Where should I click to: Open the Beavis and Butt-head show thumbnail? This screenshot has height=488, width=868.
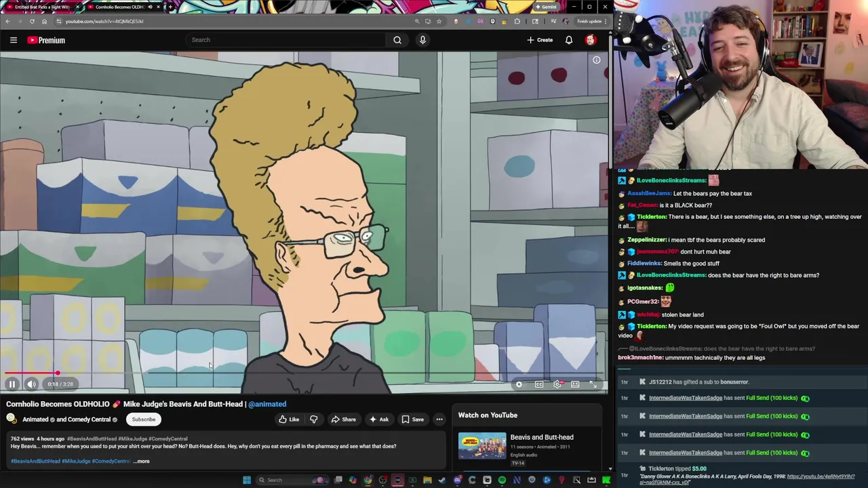point(482,446)
